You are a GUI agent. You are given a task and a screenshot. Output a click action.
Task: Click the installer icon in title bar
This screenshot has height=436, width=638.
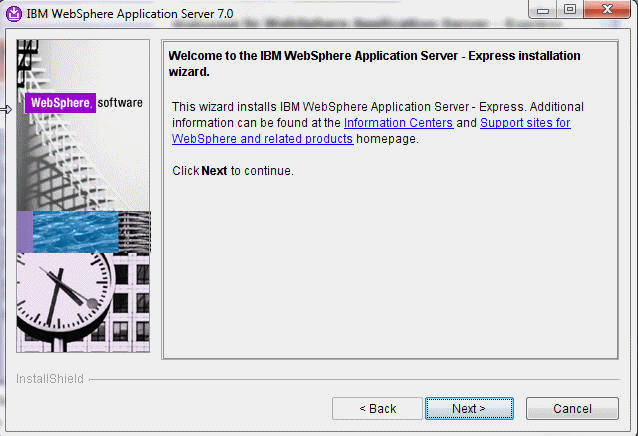click(13, 13)
